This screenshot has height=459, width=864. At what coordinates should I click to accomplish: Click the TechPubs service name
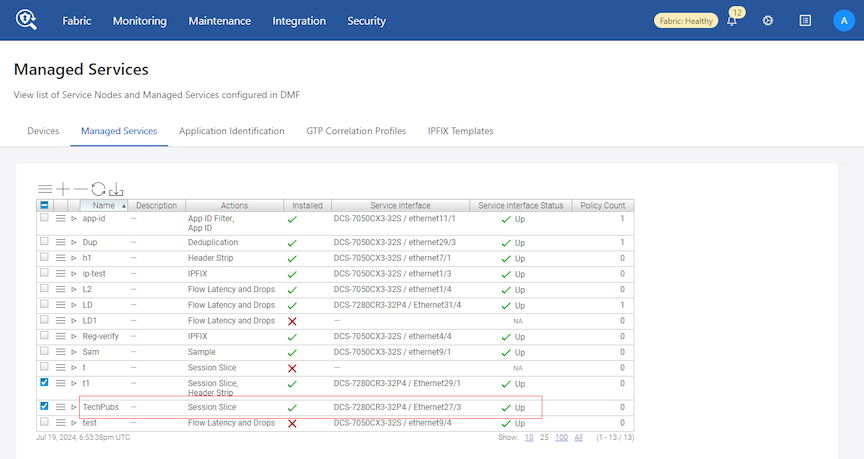click(101, 407)
